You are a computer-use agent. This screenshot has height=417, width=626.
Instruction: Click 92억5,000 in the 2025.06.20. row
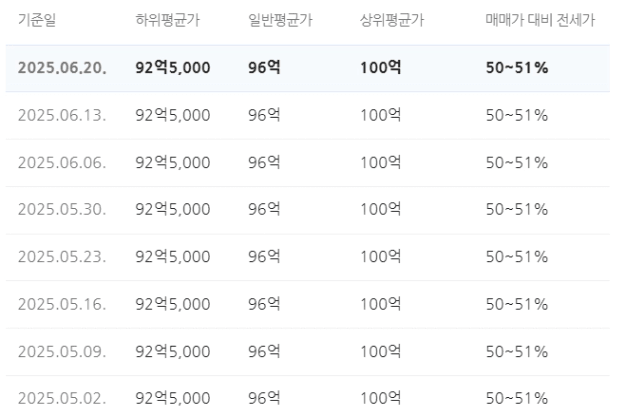click(173, 68)
